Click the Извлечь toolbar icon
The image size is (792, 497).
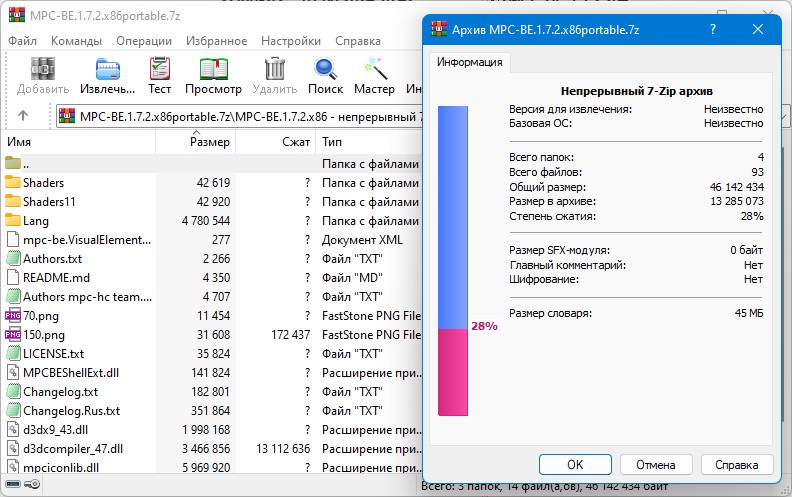108,69
